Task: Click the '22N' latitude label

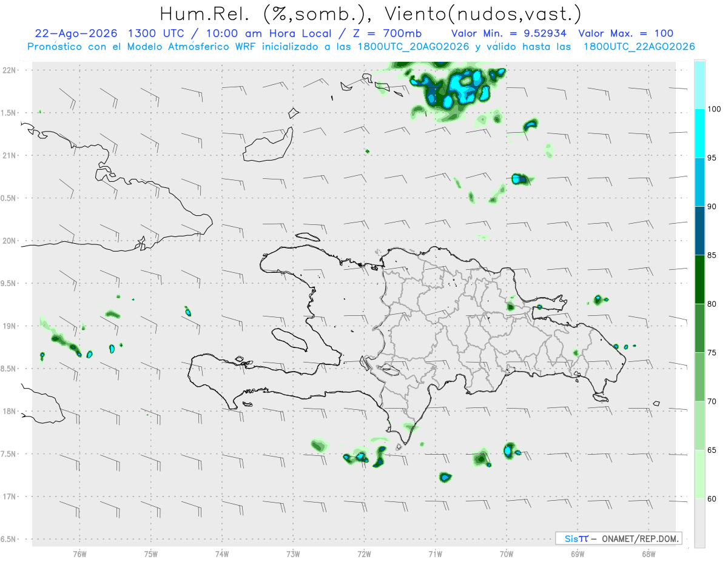Action: point(9,70)
